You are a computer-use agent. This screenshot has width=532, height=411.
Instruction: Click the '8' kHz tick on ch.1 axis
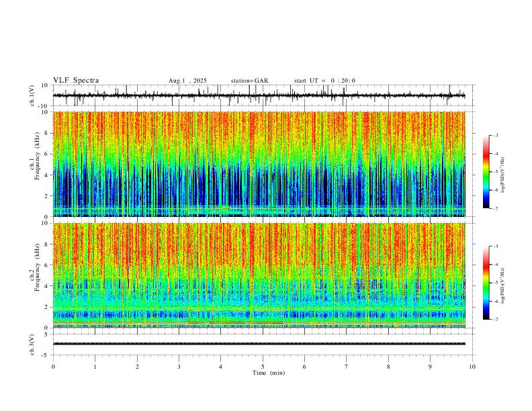coord(48,133)
